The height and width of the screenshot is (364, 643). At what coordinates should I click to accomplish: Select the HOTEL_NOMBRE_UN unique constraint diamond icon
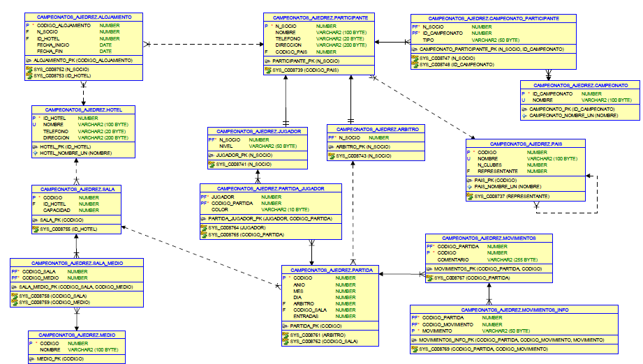tap(36, 153)
